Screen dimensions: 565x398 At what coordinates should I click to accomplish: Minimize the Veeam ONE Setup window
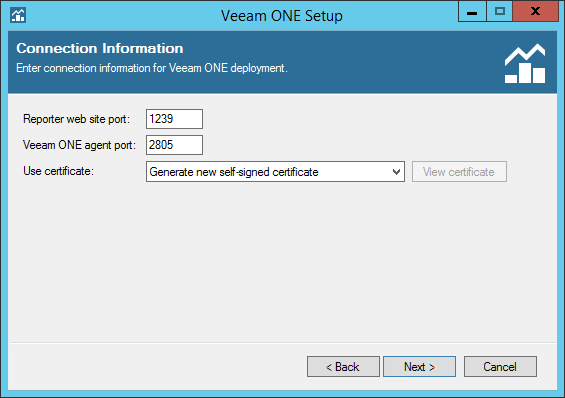click(472, 12)
